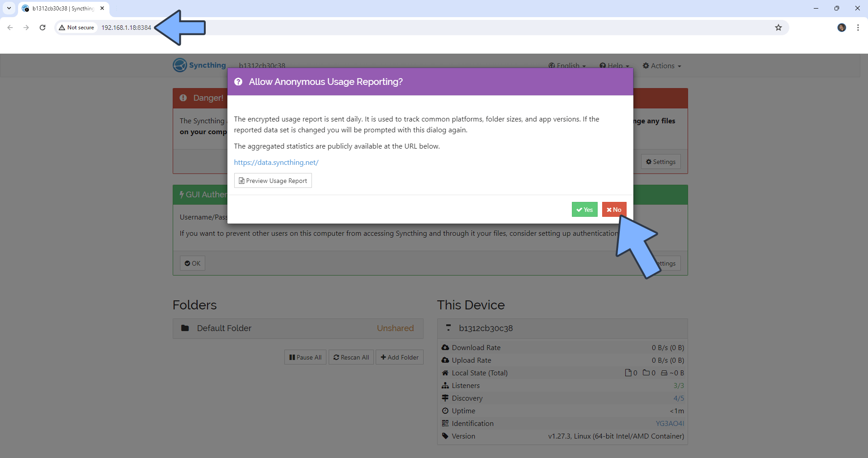
Task: Open the Help menu
Action: click(614, 66)
